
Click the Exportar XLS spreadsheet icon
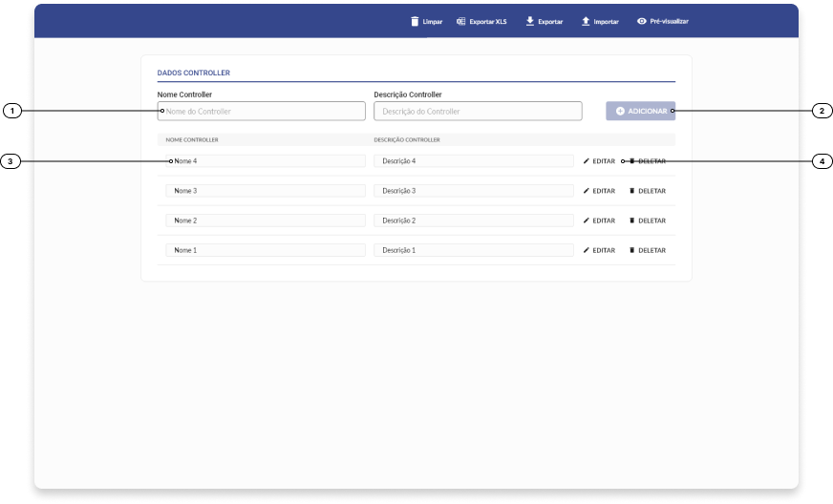click(x=460, y=21)
